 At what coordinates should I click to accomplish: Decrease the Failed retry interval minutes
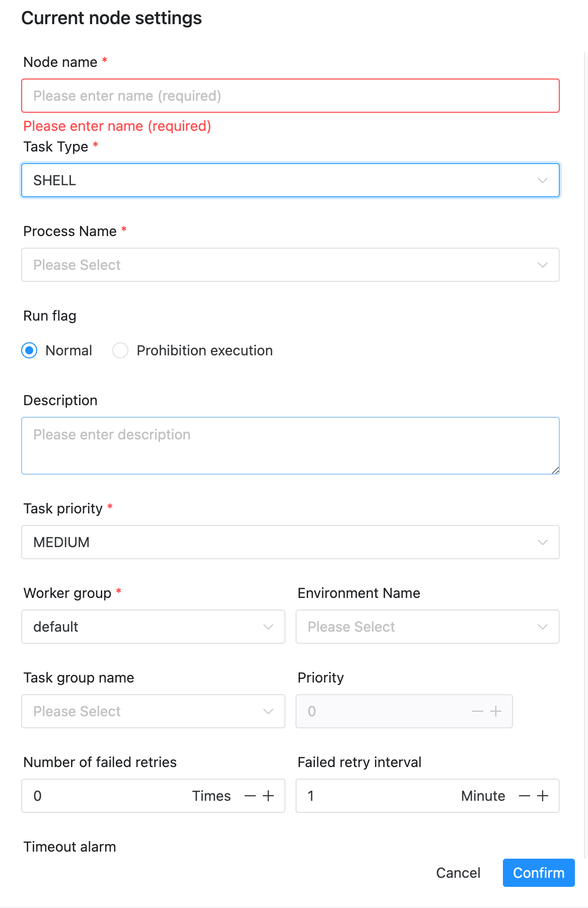point(524,796)
